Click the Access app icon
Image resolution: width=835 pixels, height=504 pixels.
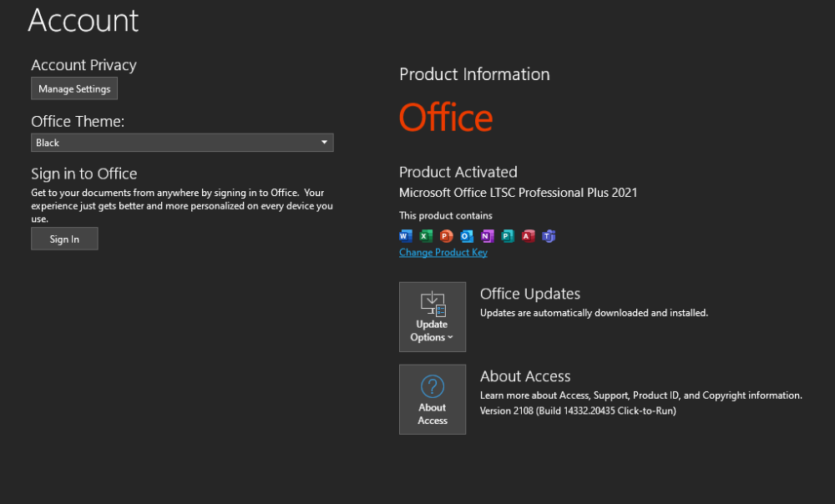[x=529, y=236]
